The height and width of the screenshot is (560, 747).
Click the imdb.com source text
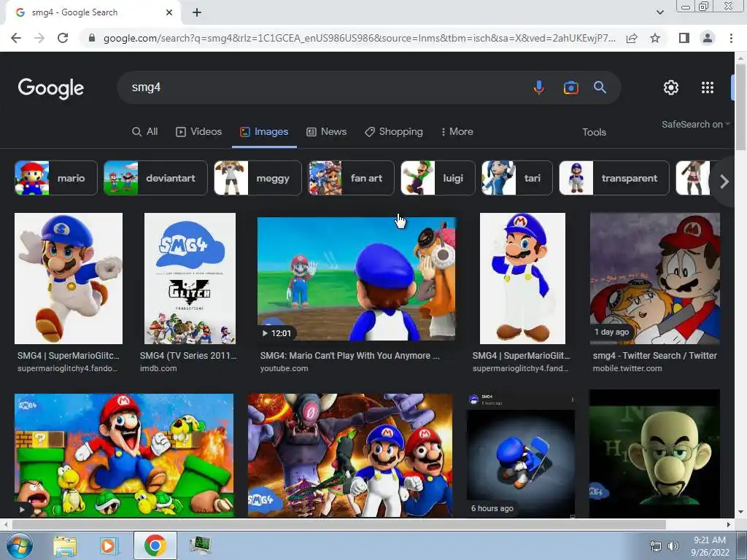(158, 368)
